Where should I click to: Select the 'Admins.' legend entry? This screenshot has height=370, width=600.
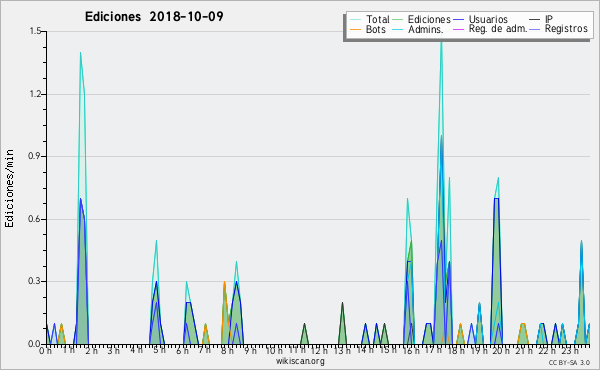(426, 29)
